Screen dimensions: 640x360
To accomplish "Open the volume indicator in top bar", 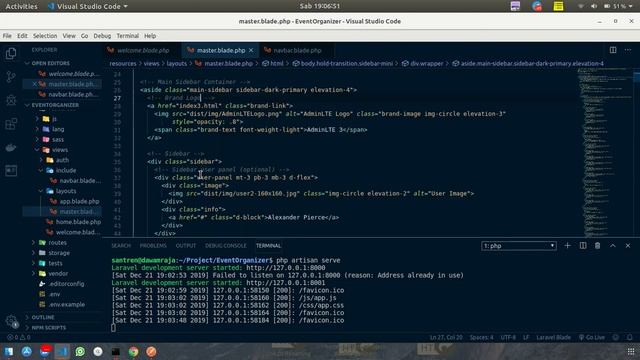I will click(594, 6).
